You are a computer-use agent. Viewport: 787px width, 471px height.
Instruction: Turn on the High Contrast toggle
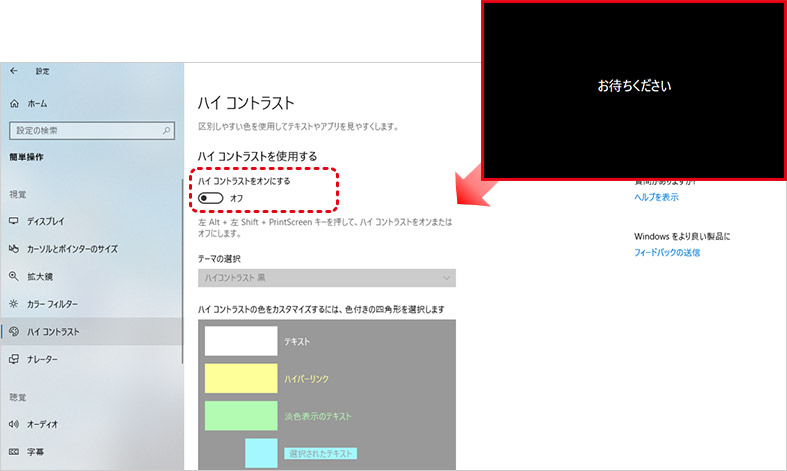click(210, 198)
